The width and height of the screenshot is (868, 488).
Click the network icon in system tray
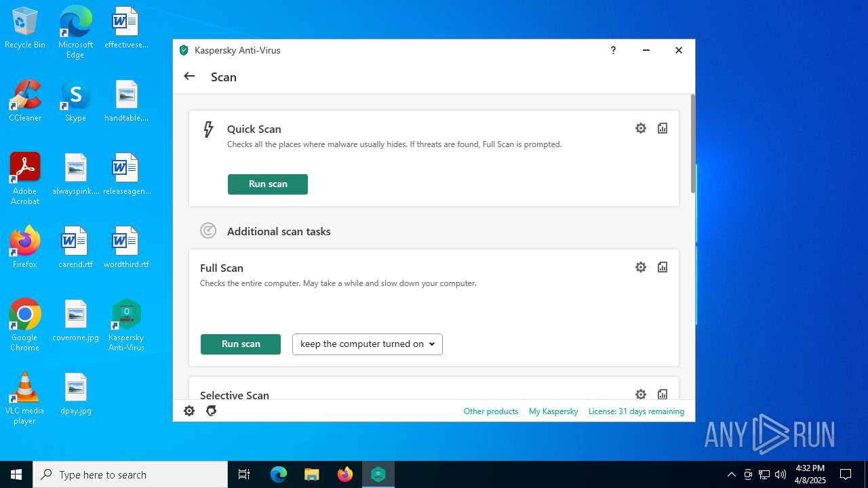tap(764, 474)
